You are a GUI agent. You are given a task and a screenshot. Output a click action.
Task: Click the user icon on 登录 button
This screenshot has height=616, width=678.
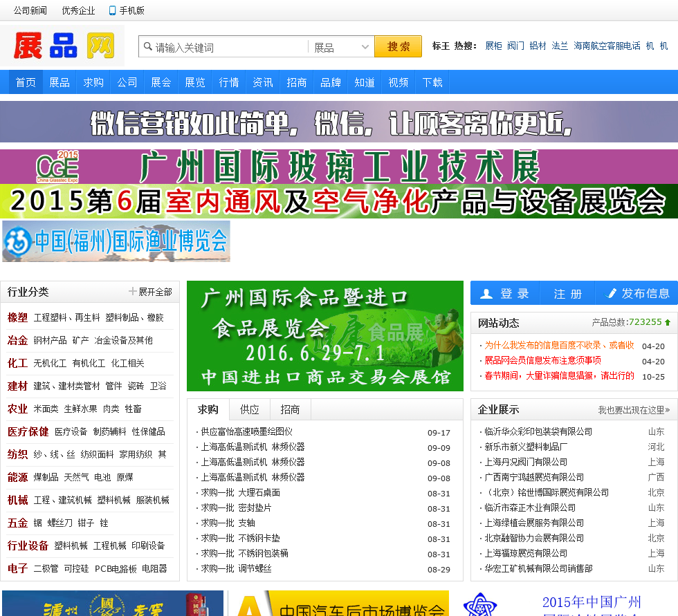coord(486,294)
